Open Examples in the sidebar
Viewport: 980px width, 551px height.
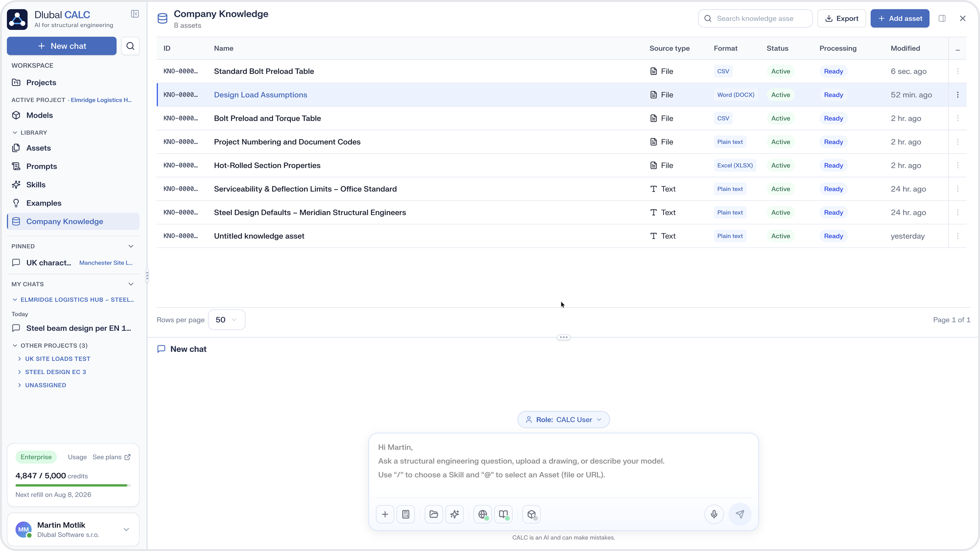(x=73, y=203)
